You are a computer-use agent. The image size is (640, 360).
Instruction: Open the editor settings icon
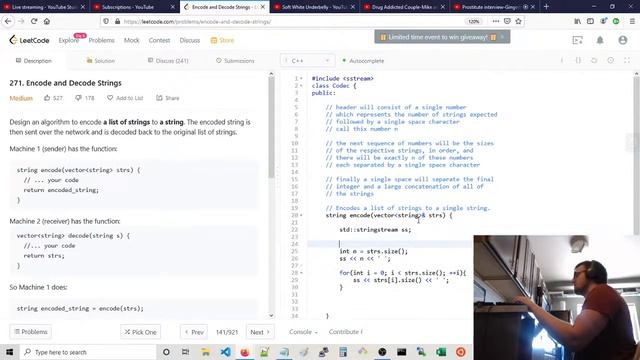coord(611,60)
